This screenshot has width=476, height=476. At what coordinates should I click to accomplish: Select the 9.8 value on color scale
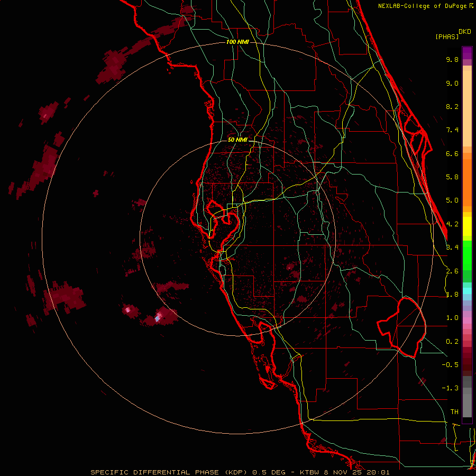click(x=452, y=59)
